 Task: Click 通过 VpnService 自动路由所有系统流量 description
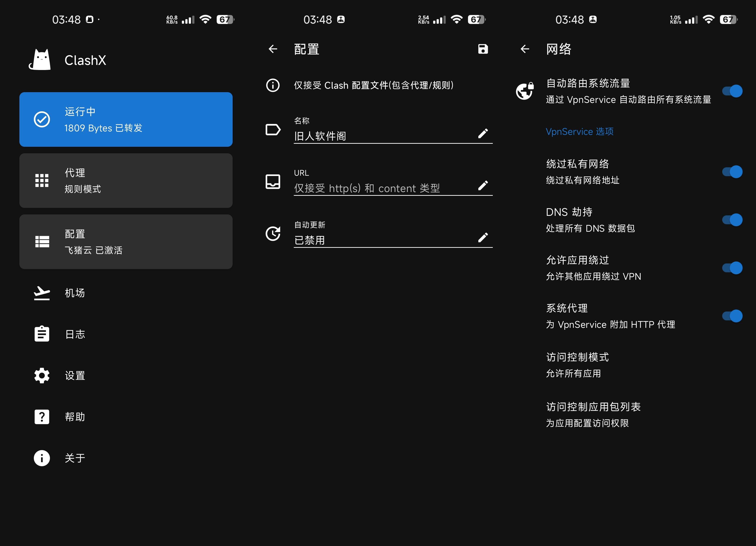tap(628, 100)
